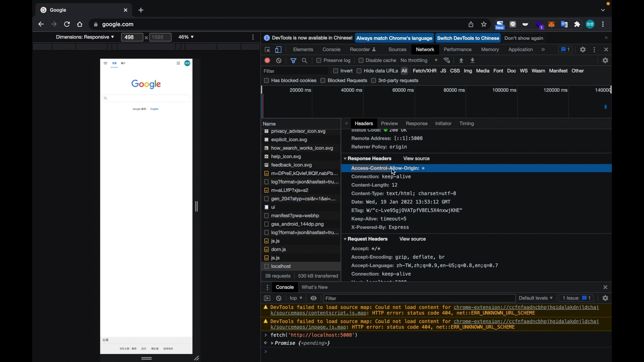This screenshot has width=644, height=362.
Task: Collapse the Response Headers section
Action: coord(345,159)
